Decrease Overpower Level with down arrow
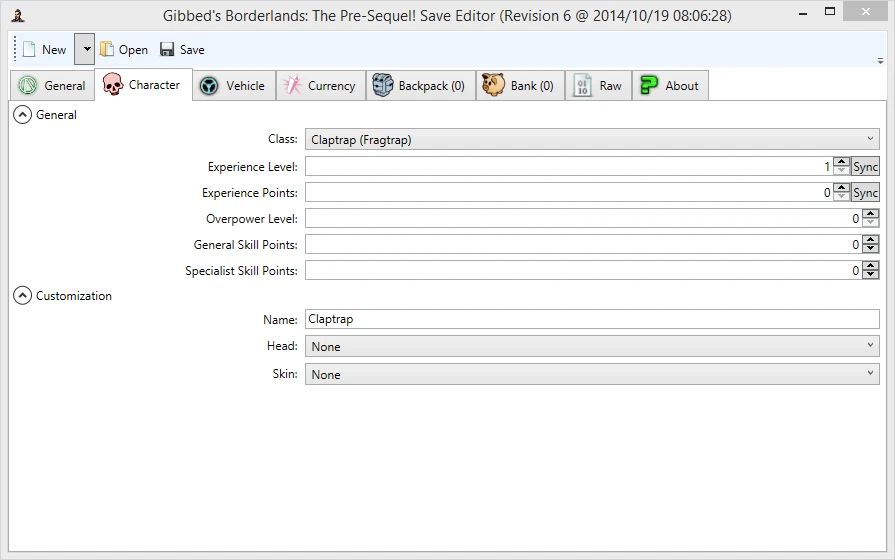 point(870,223)
